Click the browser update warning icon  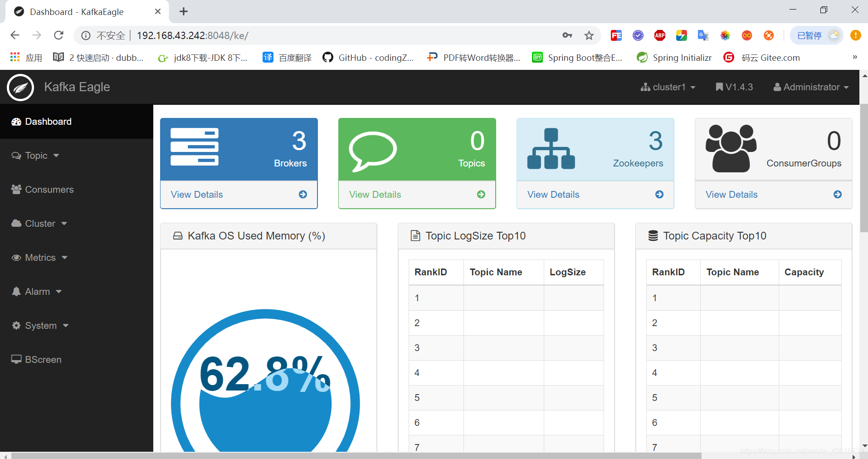[855, 35]
